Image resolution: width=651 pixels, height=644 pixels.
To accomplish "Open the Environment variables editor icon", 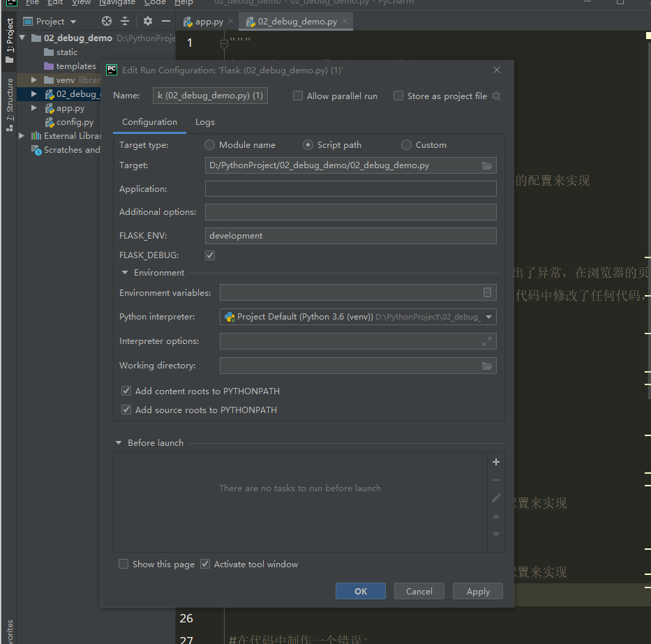I will [488, 293].
